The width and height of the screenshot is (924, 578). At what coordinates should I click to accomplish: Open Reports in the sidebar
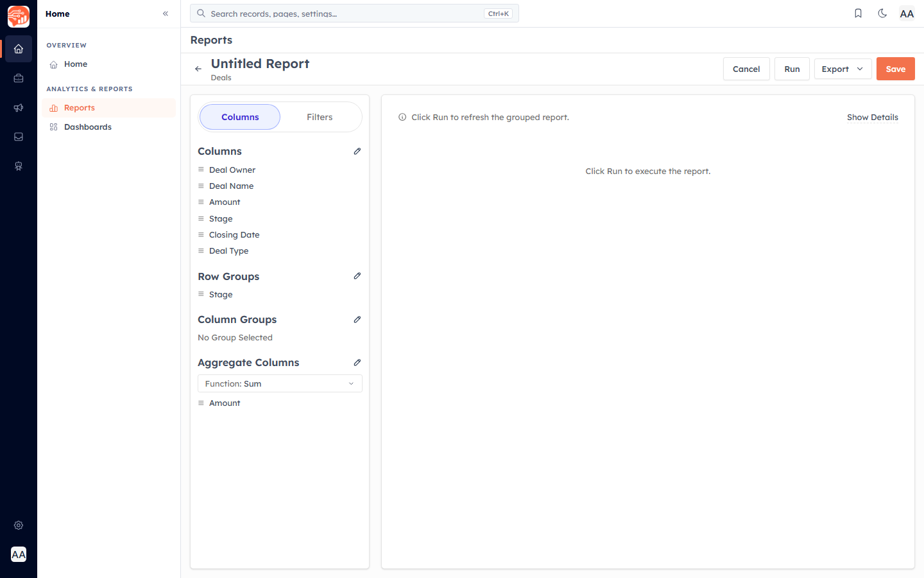click(109, 108)
